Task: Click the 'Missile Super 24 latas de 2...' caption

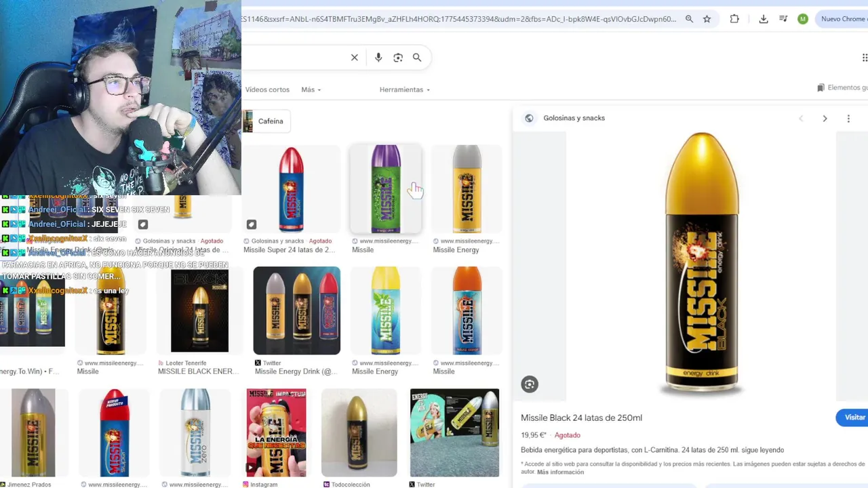Action: (290, 249)
